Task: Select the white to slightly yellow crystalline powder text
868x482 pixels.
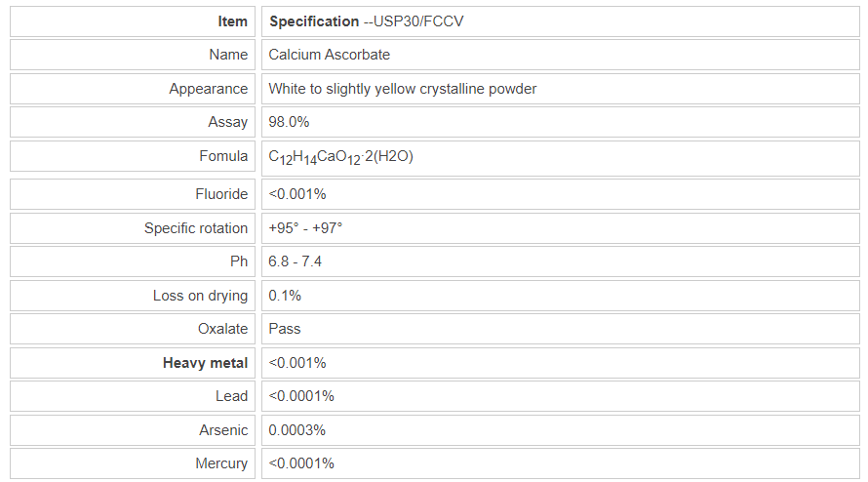Action: pyautogui.click(x=402, y=89)
